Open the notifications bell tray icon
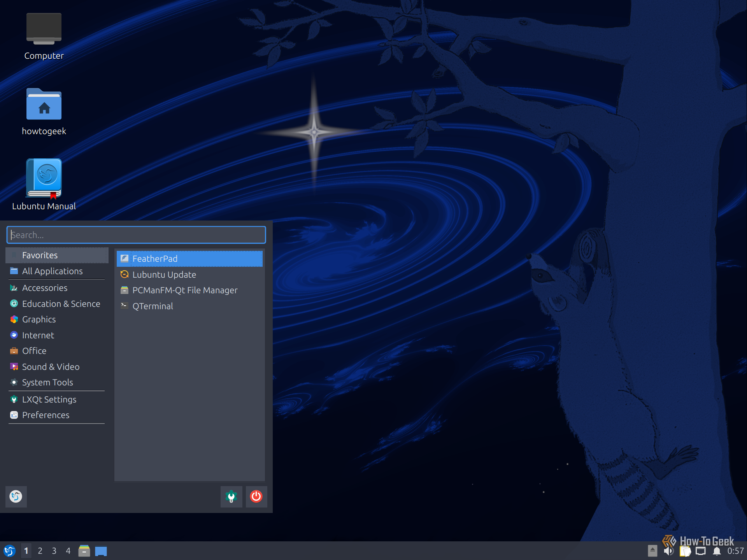 pos(717,551)
